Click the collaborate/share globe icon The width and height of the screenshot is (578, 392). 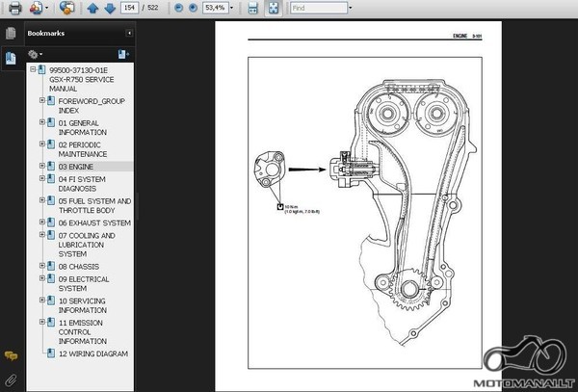coord(66,8)
